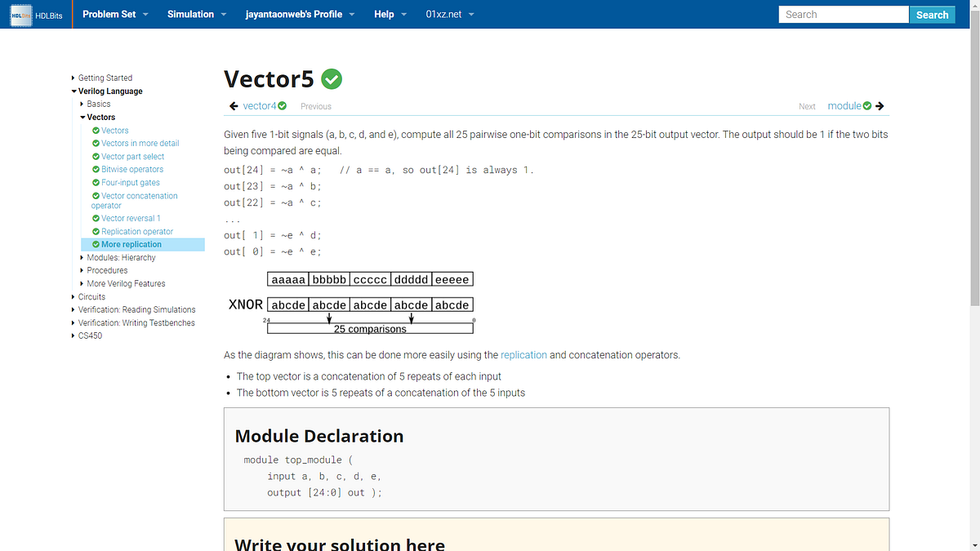980x551 pixels.
Task: Click the checkmark beside Four-input gates
Action: click(96, 182)
